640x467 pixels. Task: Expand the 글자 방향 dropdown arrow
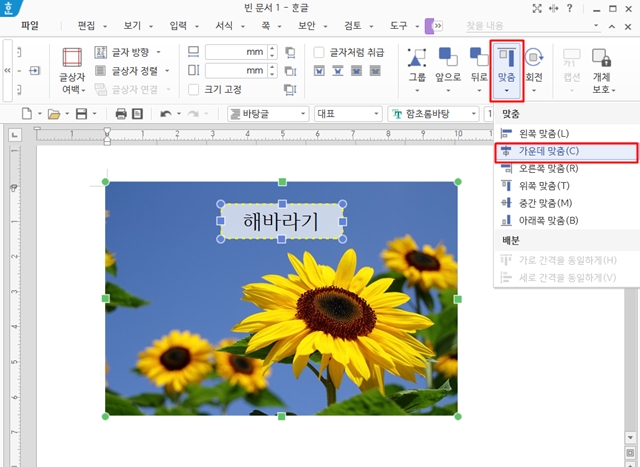[x=159, y=52]
